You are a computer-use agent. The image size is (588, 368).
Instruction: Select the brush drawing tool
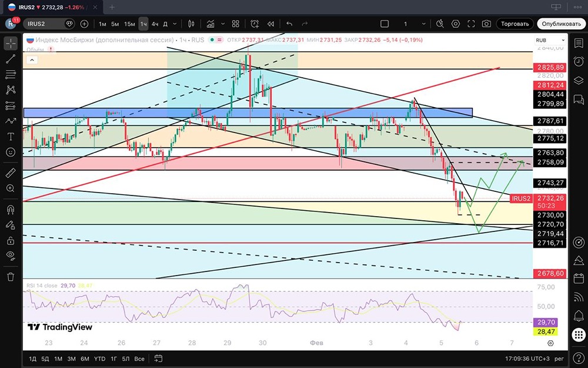(x=11, y=121)
